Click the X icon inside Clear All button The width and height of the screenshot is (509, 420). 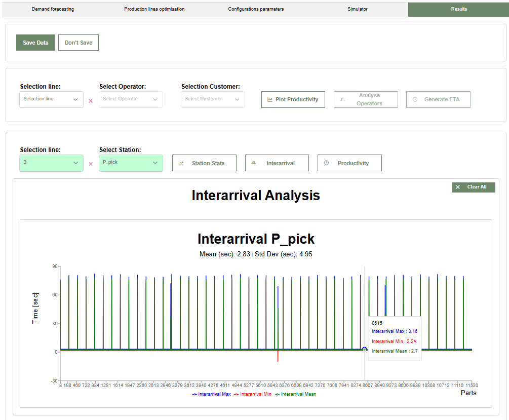pyautogui.click(x=458, y=187)
